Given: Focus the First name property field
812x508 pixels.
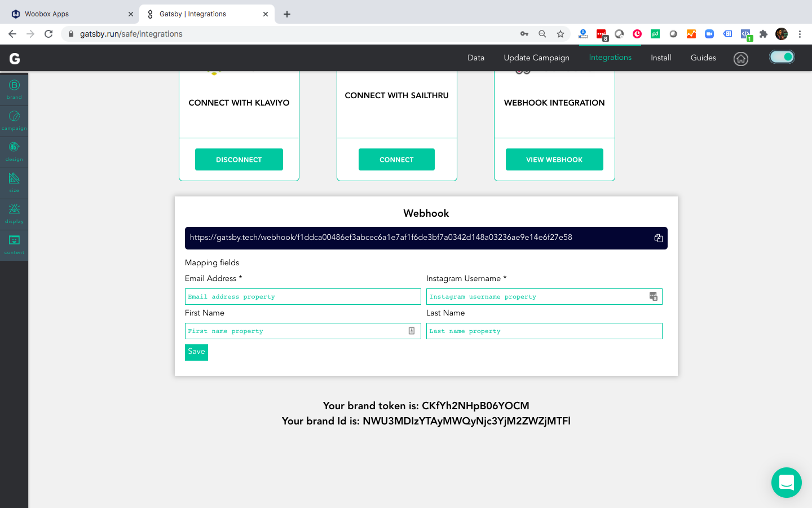Looking at the screenshot, I should pyautogui.click(x=303, y=331).
